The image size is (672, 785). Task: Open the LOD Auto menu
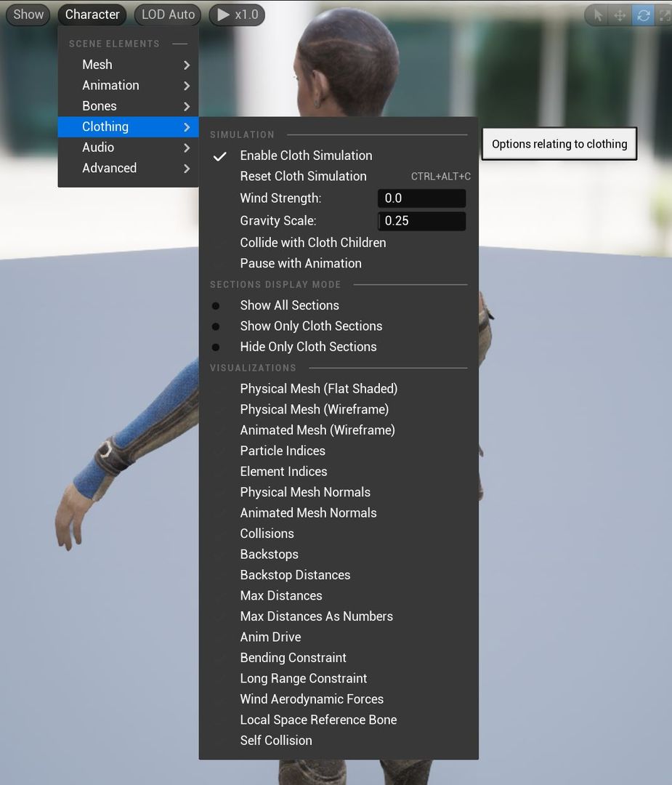[x=167, y=14]
